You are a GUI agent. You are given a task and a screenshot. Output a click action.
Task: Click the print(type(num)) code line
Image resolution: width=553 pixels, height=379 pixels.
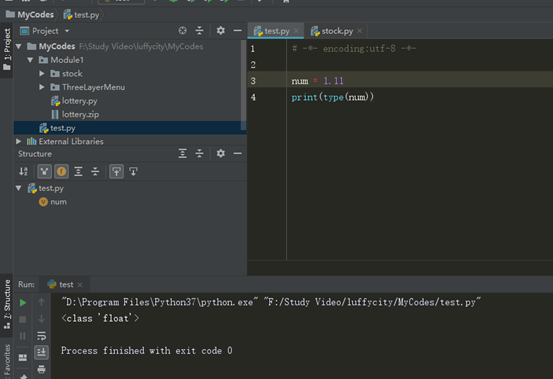[x=333, y=97]
